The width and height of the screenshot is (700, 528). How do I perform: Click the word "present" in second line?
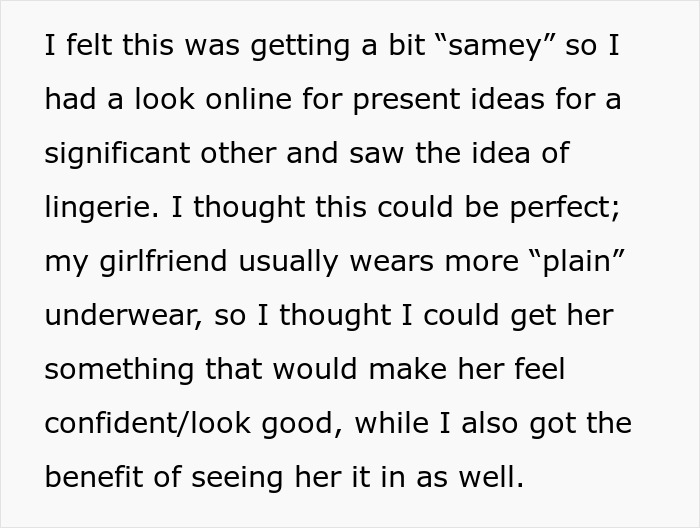coord(407,100)
